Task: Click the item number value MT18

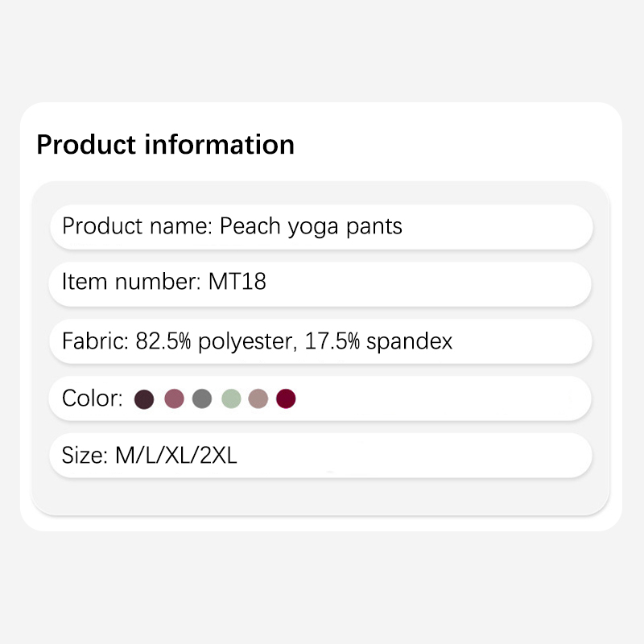Action: pos(237,282)
